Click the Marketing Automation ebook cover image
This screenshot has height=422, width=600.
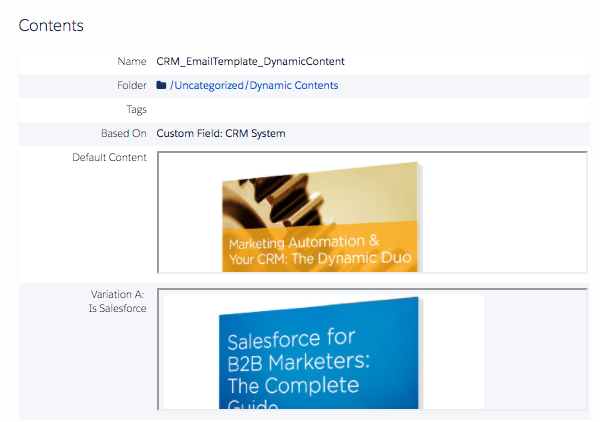pos(321,217)
